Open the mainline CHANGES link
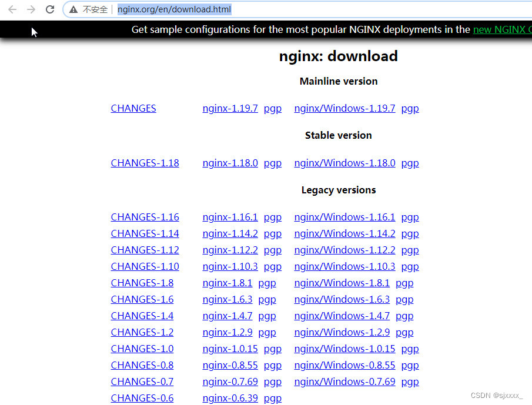This screenshot has width=532, height=405. [x=133, y=108]
